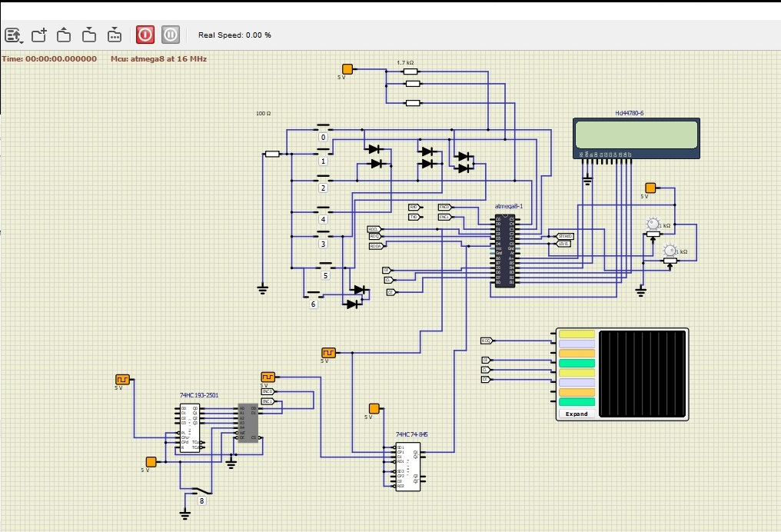Select the 5 V source below the Hd44780 display
781x532 pixels.
click(x=650, y=188)
